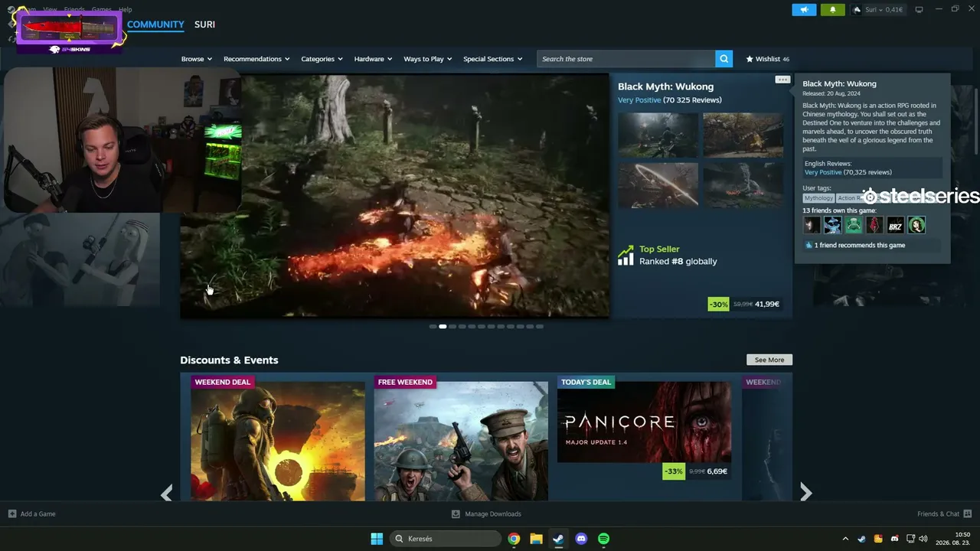View first Wukong screenshot thumbnail
980x551 pixels.
(658, 135)
